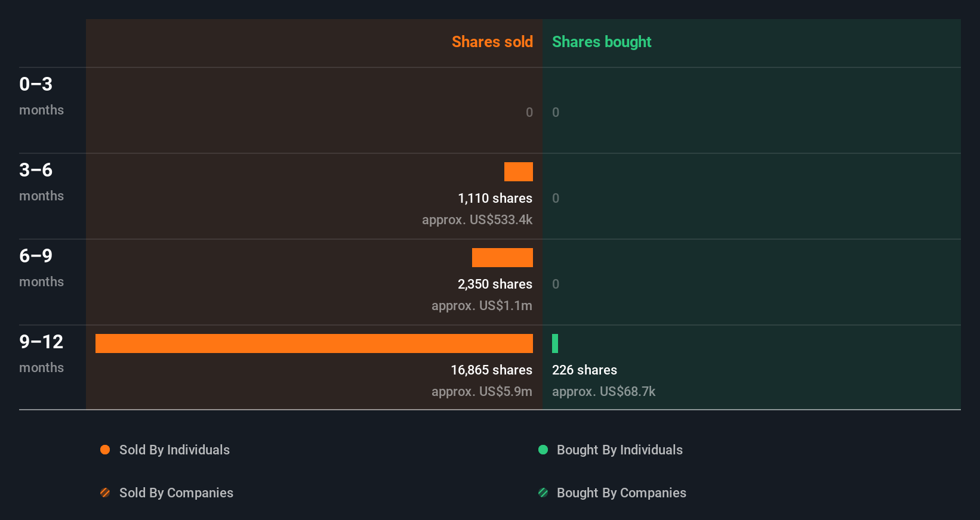Click the "approx. US$5.9m" amount
The width and height of the screenshot is (980, 520).
[482, 391]
